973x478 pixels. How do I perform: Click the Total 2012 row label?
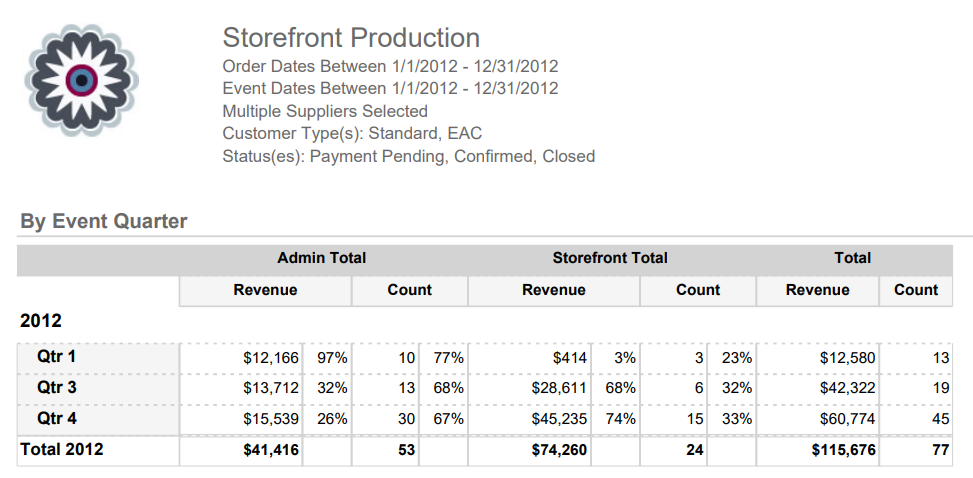pos(62,450)
